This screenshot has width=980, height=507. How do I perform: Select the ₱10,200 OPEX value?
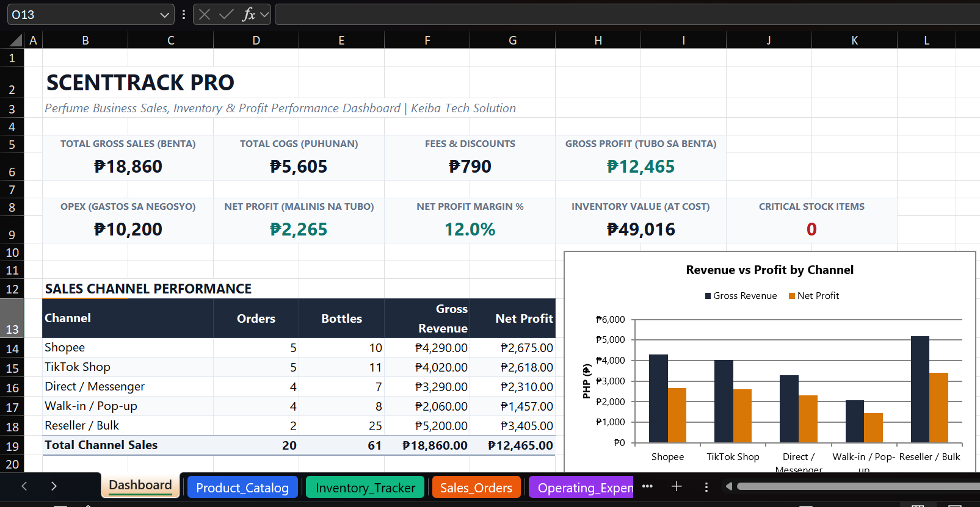128,229
